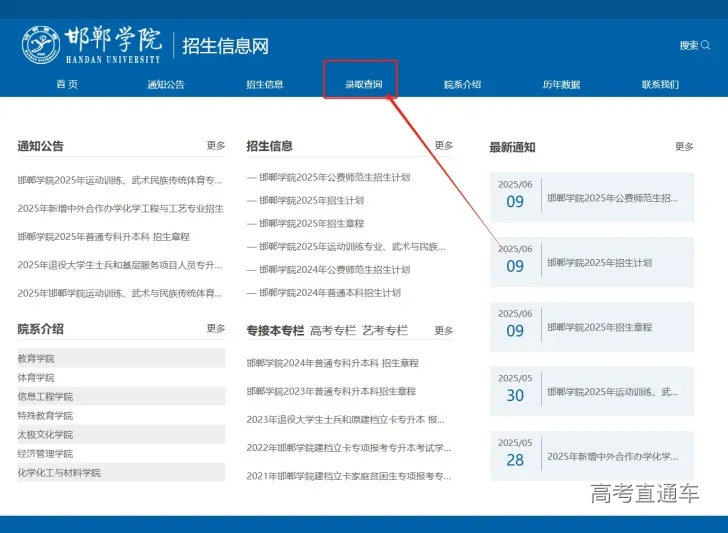
Task: Click 更多 next to 最新通知 heading
Action: point(684,147)
